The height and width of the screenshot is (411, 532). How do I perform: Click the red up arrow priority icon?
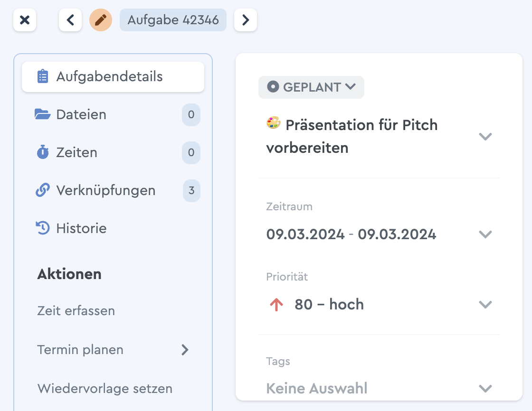[x=276, y=305]
